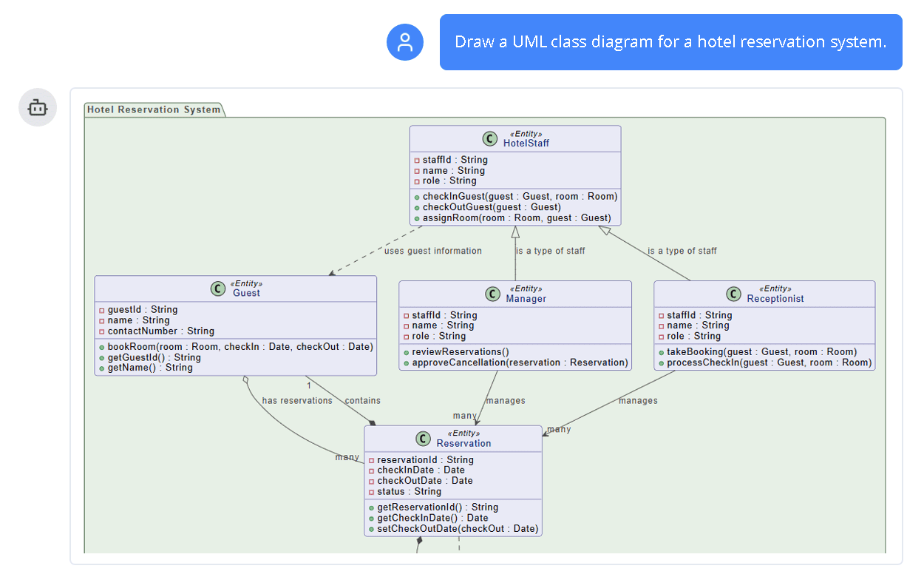Click the "contains" relationship label
The width and height of the screenshot is (924, 577).
(x=362, y=401)
